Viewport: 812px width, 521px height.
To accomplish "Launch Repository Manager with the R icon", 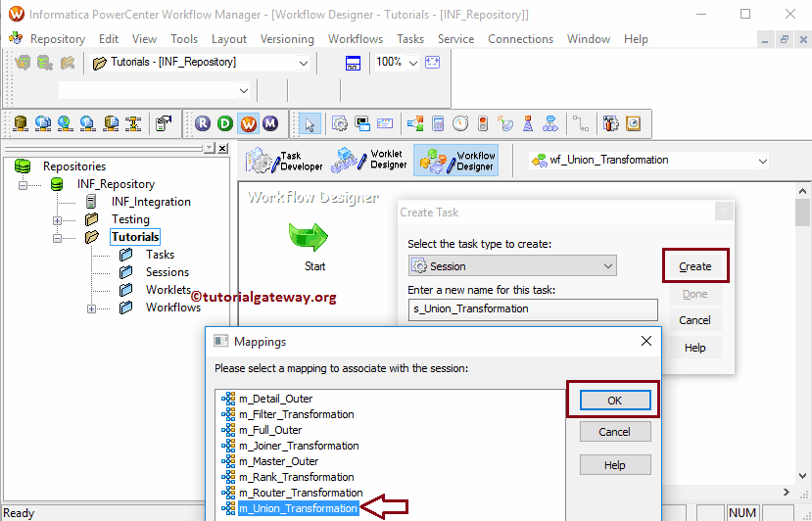I will 203,123.
